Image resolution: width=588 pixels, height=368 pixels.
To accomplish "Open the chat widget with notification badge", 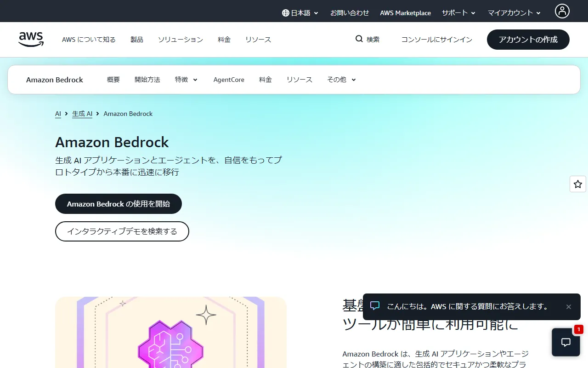I will pos(565,342).
